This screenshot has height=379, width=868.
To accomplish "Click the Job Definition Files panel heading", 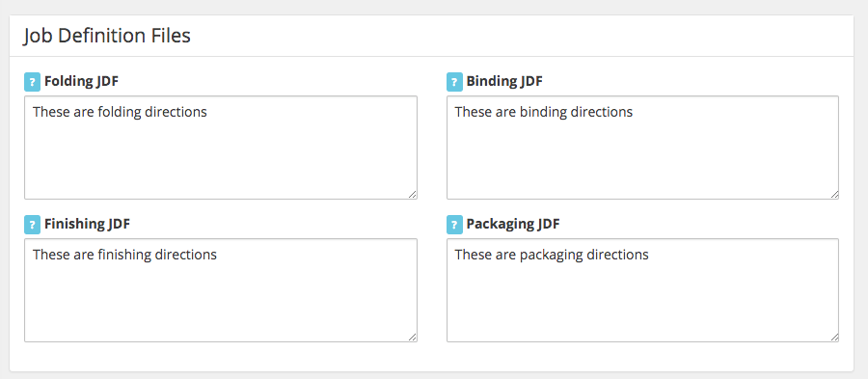I will click(107, 36).
